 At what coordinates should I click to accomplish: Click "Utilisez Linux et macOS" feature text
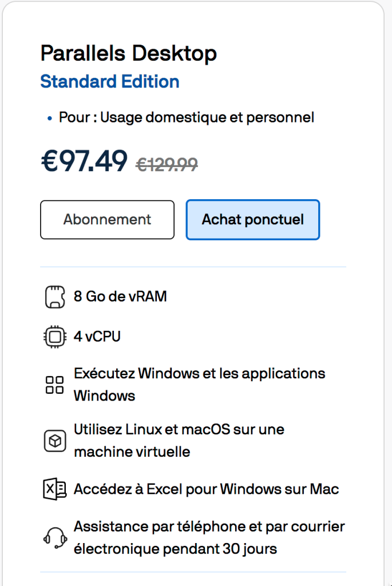point(179,429)
